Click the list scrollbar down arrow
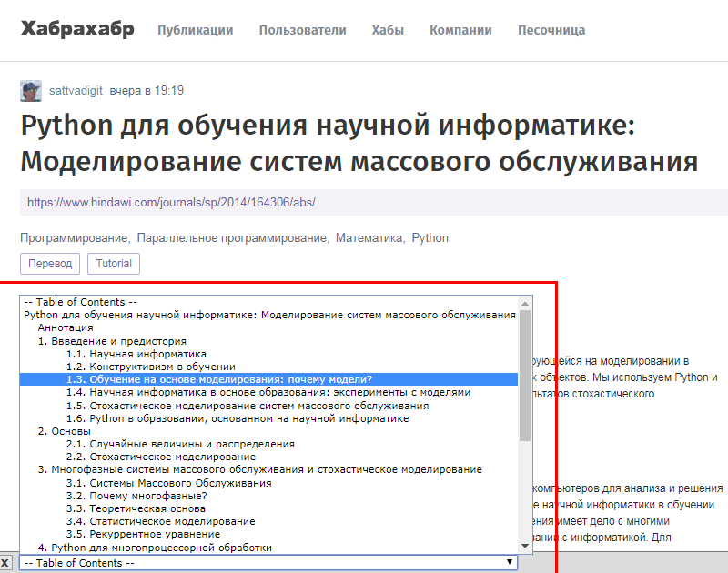 coord(525,546)
